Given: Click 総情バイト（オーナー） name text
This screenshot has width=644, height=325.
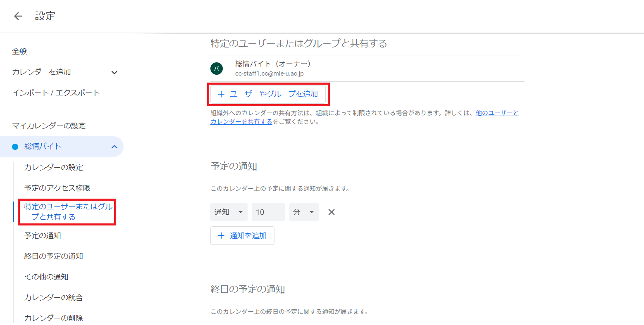Looking at the screenshot, I should click(x=273, y=64).
